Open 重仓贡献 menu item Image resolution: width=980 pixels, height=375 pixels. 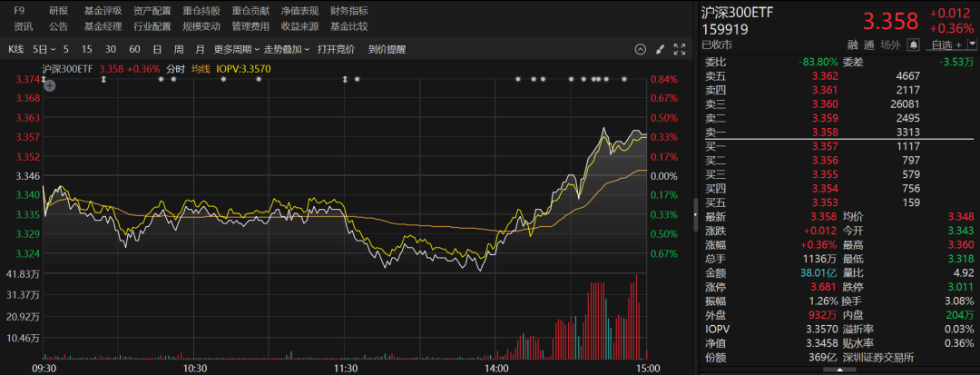(x=250, y=11)
